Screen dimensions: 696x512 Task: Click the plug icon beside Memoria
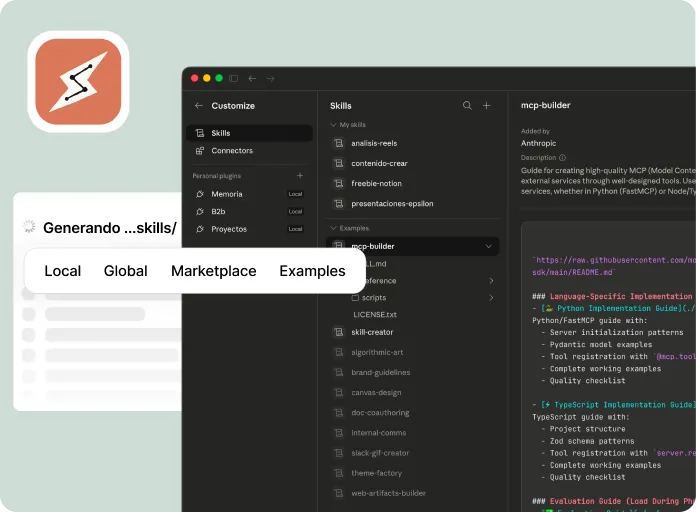click(200, 194)
